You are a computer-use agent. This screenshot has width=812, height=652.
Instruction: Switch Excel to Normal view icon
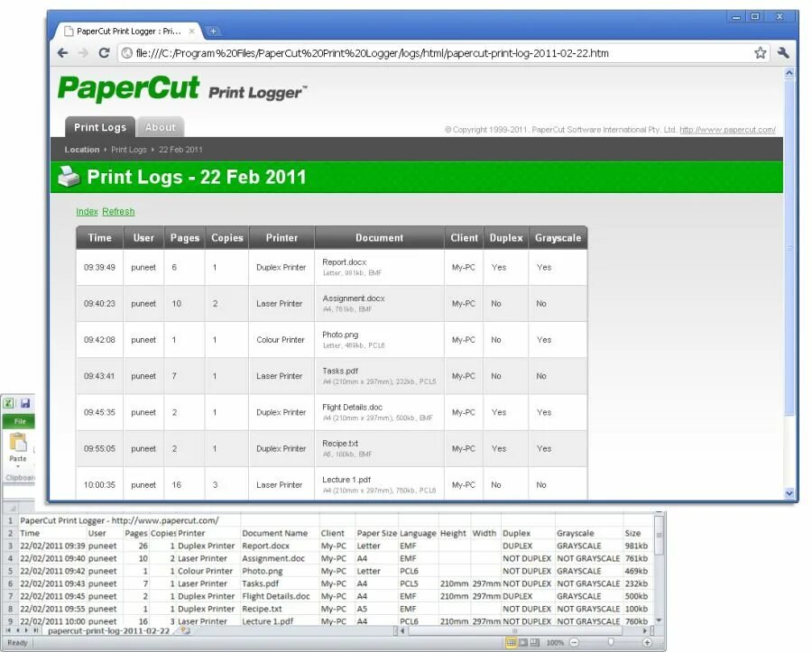coord(511,643)
